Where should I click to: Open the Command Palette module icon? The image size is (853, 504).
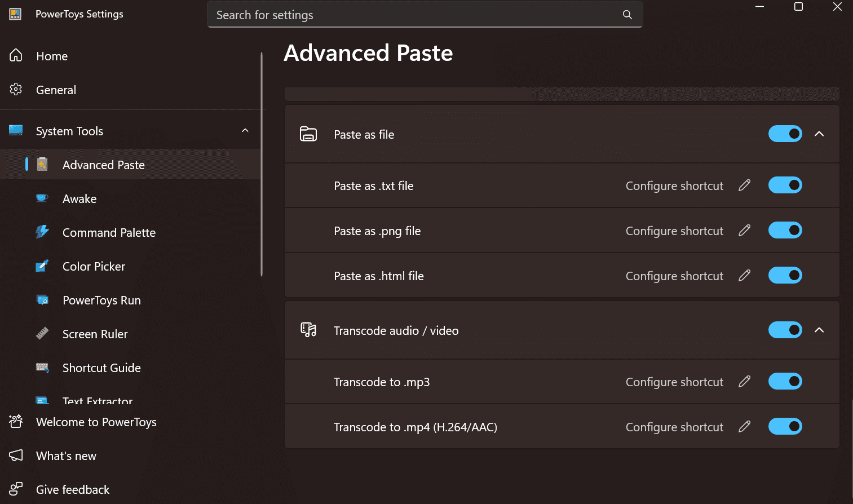[42, 232]
